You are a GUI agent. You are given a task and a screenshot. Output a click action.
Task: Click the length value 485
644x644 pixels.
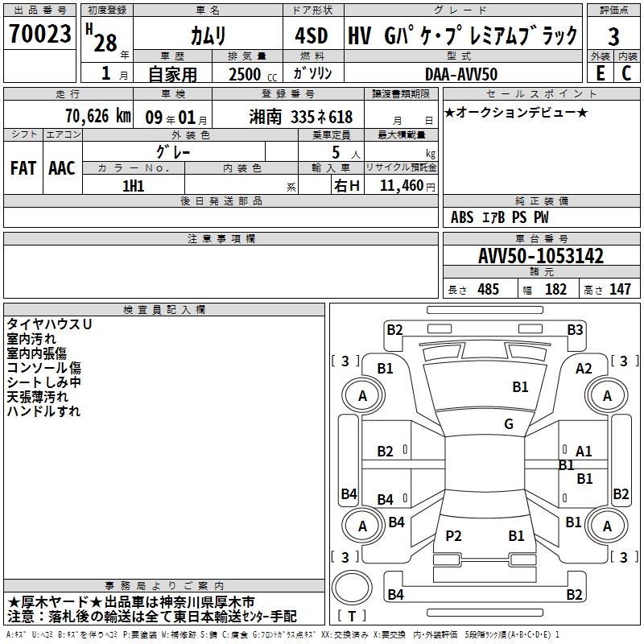point(488,289)
